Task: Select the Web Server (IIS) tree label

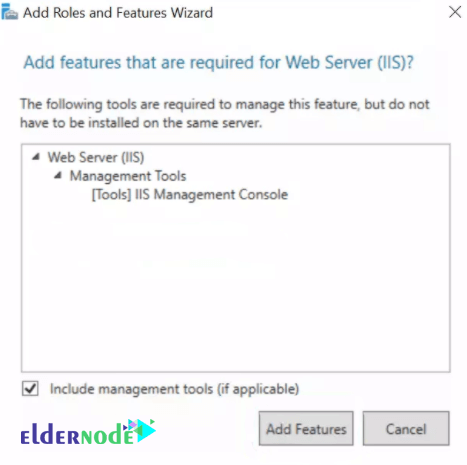Action: pyautogui.click(x=96, y=157)
